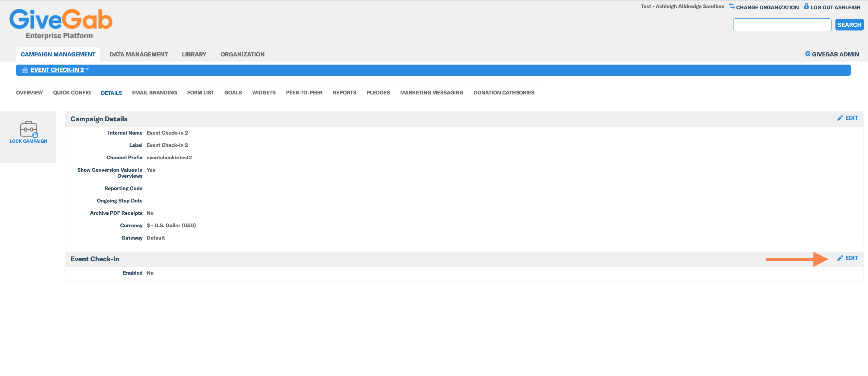
Task: View the Form List sub-tab
Action: point(201,93)
